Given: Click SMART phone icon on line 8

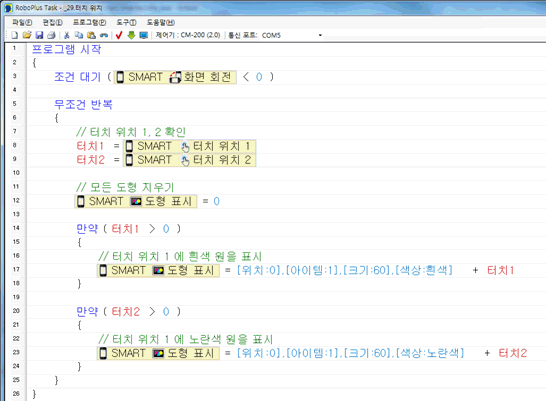Looking at the screenshot, I should click(129, 146).
